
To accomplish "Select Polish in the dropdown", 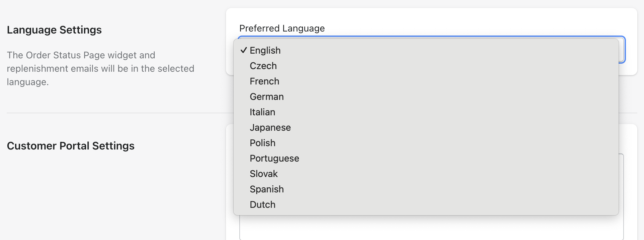I will point(262,143).
